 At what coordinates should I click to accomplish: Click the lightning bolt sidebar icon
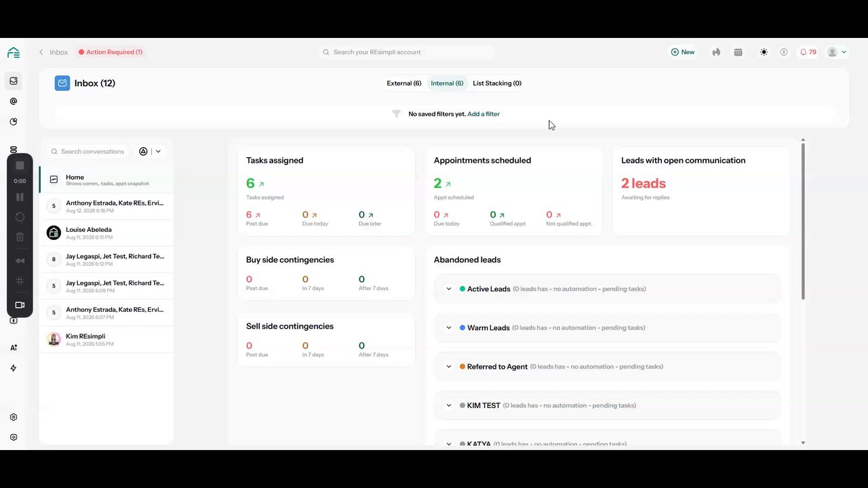pyautogui.click(x=14, y=368)
